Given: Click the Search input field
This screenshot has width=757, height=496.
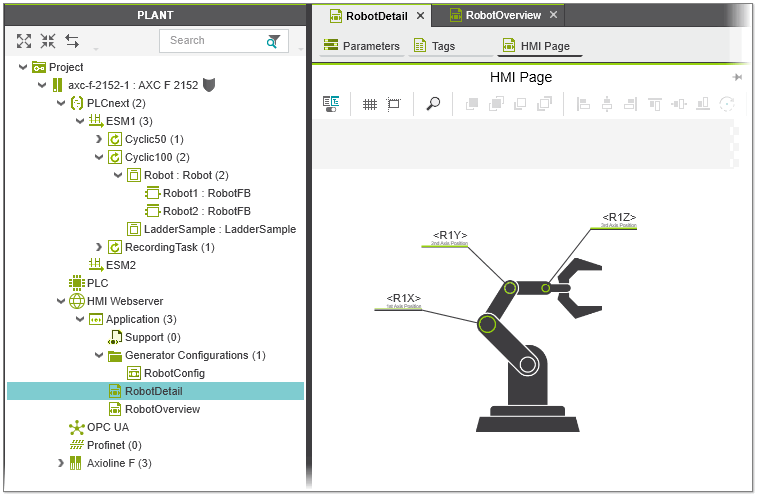Looking at the screenshot, I should (210, 41).
